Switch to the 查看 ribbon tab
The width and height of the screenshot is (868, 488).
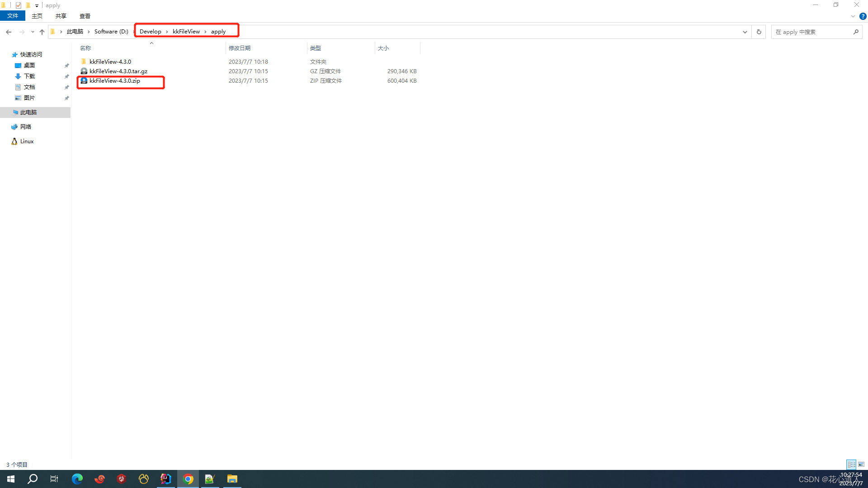(85, 16)
